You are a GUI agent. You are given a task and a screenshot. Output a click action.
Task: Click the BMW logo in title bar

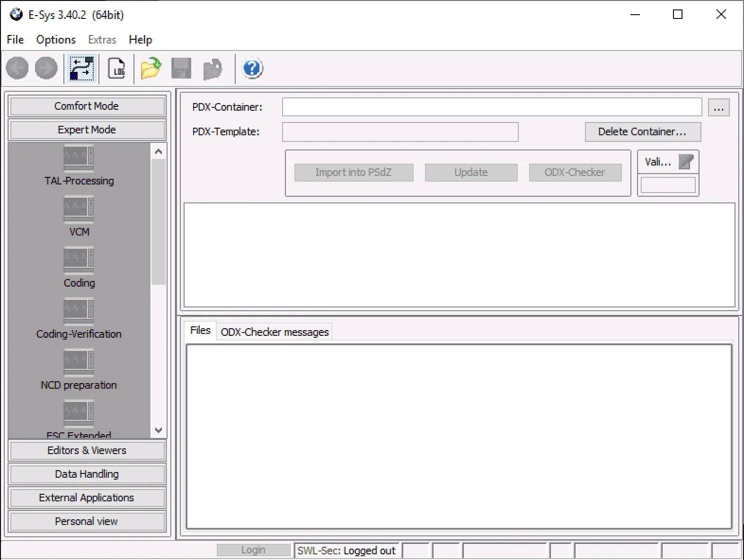16,15
